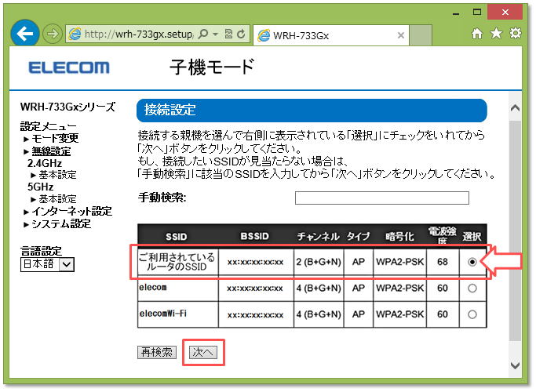
Task: Open browser Tools gear icon
Action: point(515,33)
